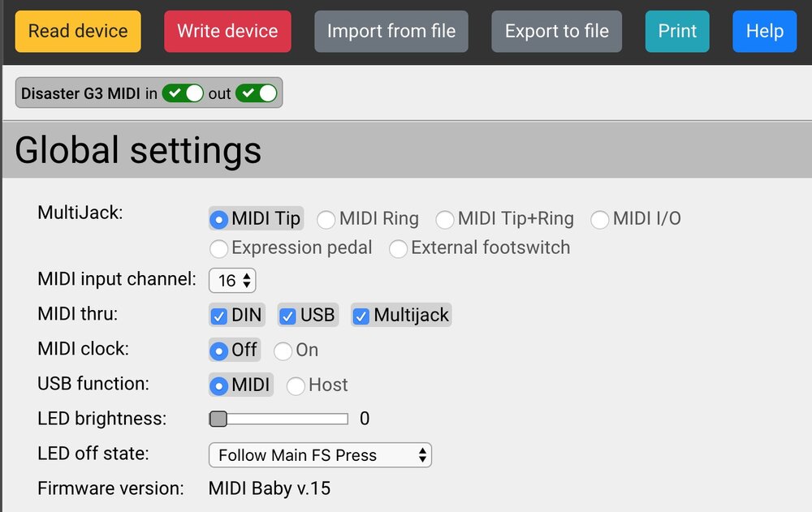Select MIDI Ring for MultiJack
The width and height of the screenshot is (812, 512).
pos(326,219)
